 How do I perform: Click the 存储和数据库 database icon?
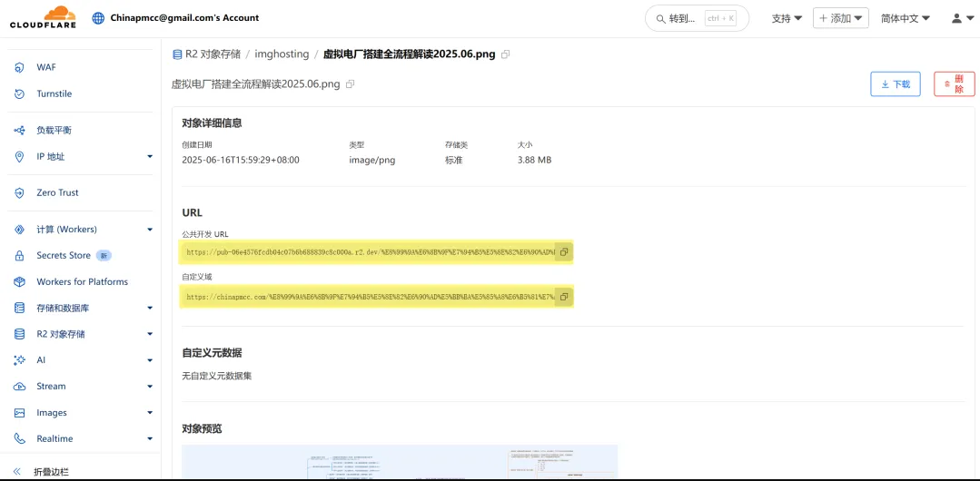19,308
